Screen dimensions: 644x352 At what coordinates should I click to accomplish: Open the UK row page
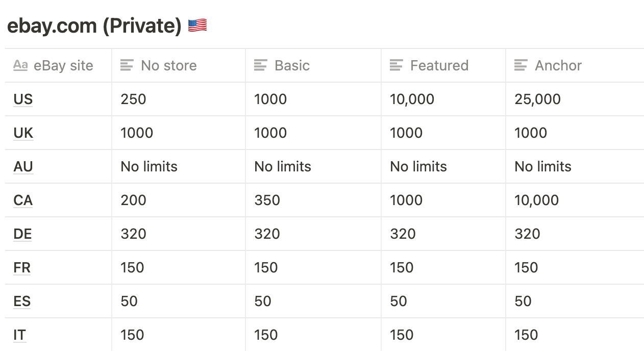pos(23,133)
